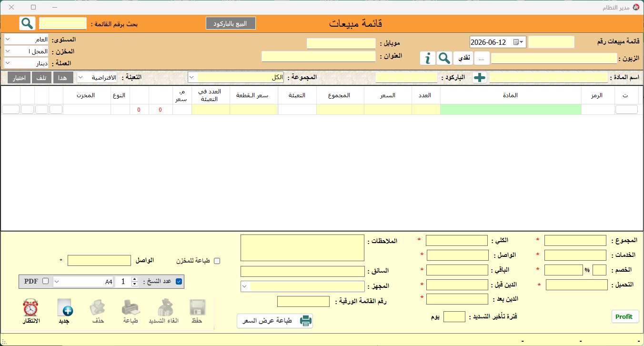644x346 pixels.
Task: Click the التعبئة column header in table
Action: tap(297, 95)
